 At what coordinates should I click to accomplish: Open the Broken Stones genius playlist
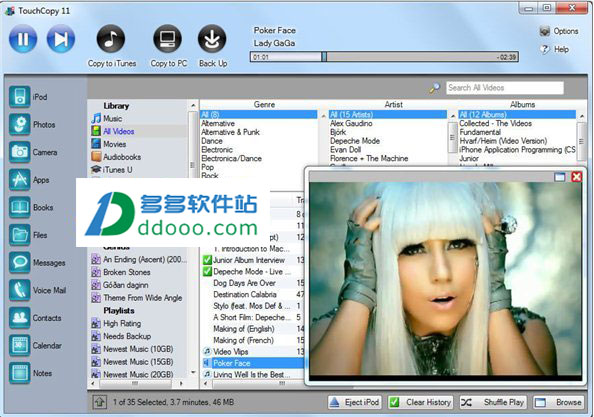127,272
